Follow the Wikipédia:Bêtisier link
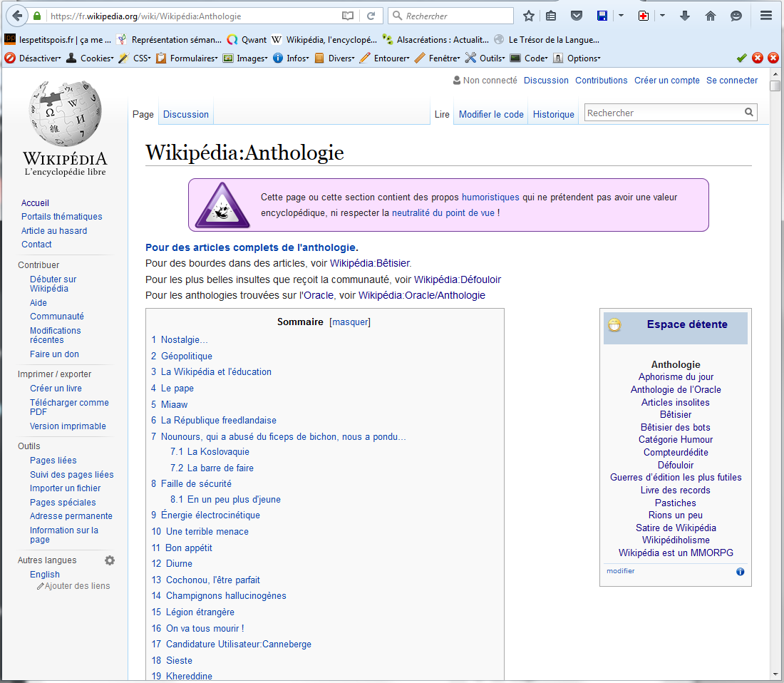 pyautogui.click(x=370, y=263)
